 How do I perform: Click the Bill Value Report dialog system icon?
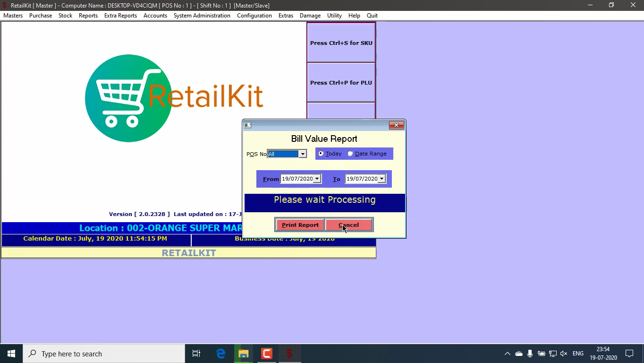247,125
